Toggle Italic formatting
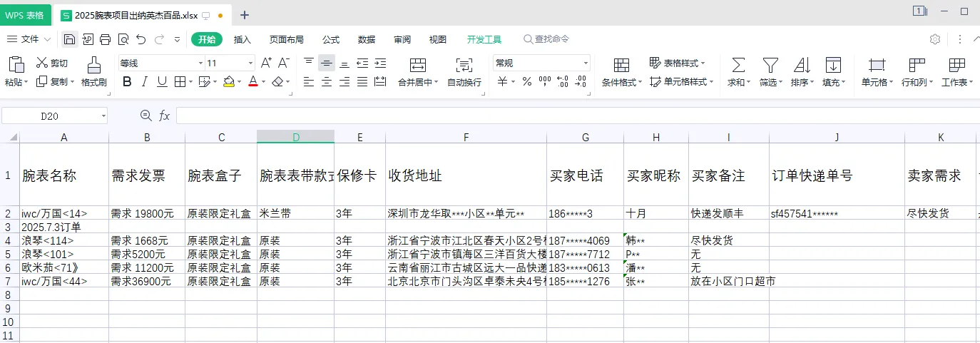The image size is (980, 343). click(x=146, y=82)
